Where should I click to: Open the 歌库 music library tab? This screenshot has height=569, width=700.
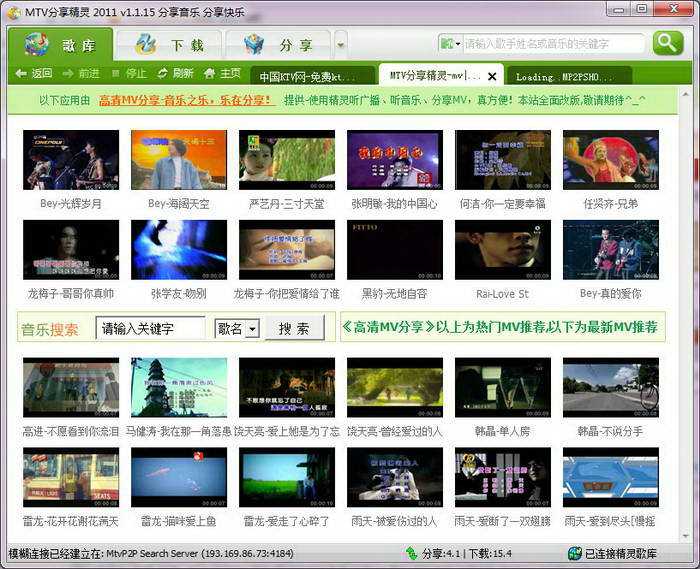(x=60, y=45)
